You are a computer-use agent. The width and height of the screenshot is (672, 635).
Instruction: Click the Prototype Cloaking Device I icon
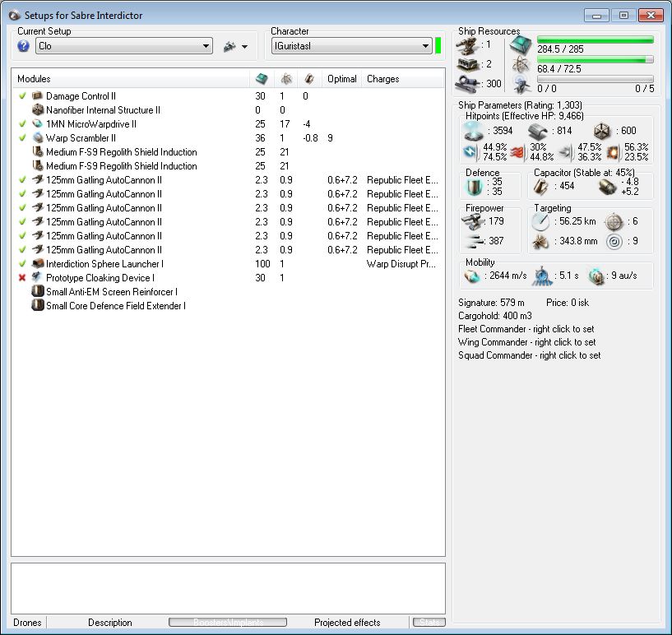click(38, 278)
